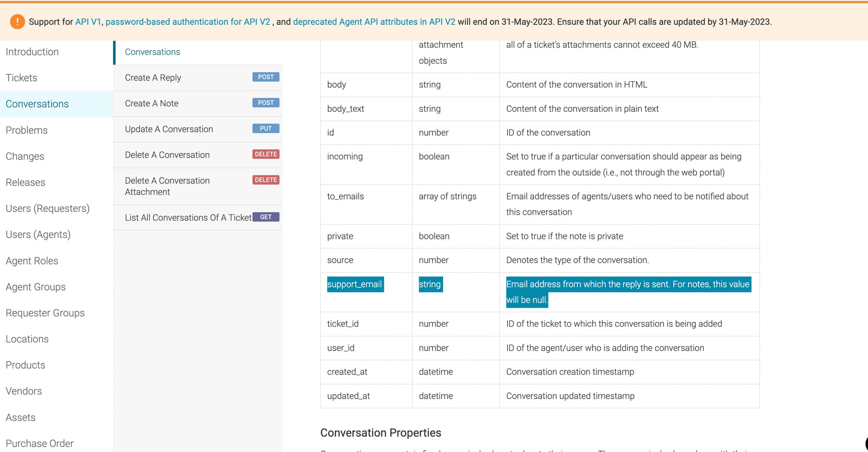Open the API V1 link in banner

tap(88, 22)
